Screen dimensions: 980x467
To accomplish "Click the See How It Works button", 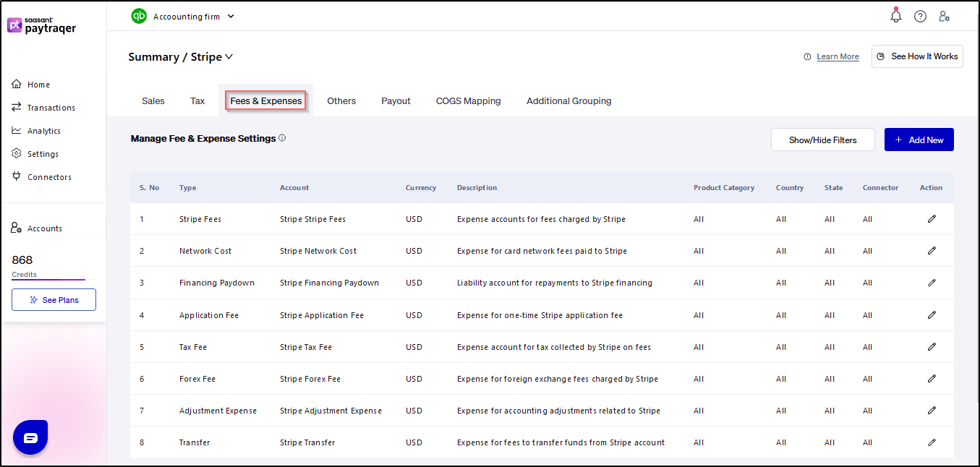I will point(917,56).
